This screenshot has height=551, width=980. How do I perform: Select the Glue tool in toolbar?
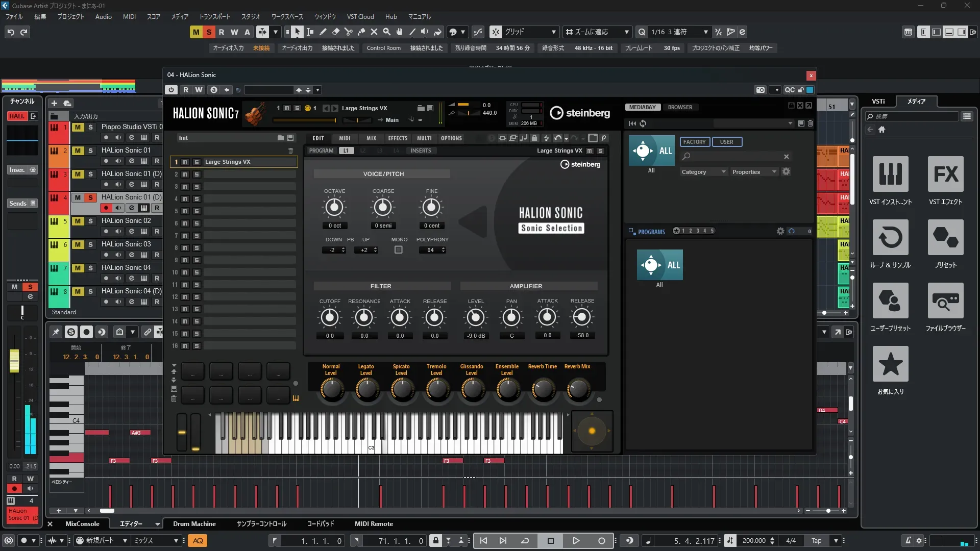361,32
